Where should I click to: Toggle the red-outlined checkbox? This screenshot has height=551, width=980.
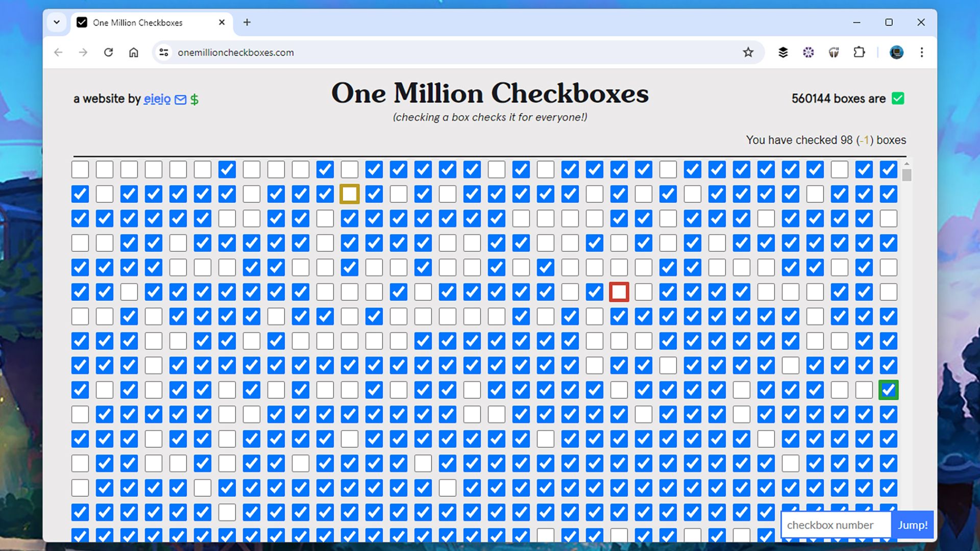tap(619, 292)
